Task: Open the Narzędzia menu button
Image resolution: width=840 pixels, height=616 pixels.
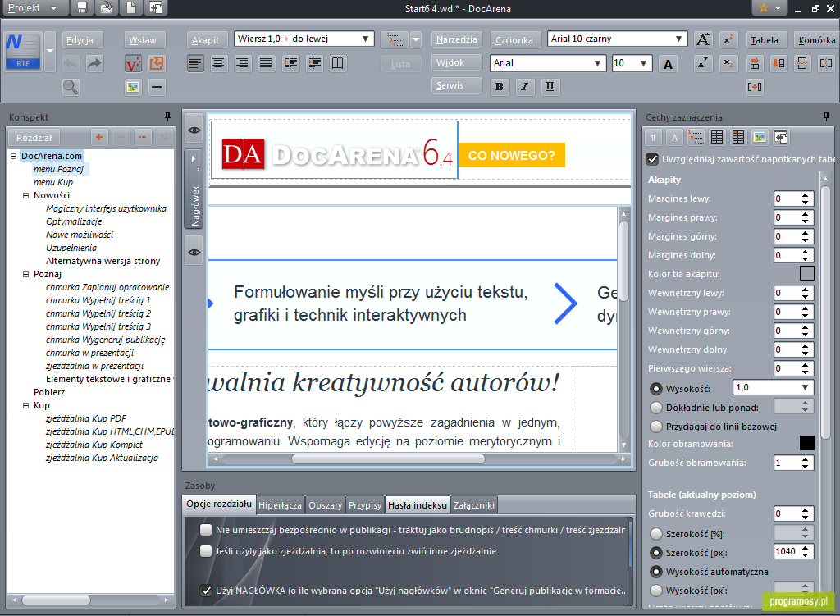Action: click(x=456, y=39)
